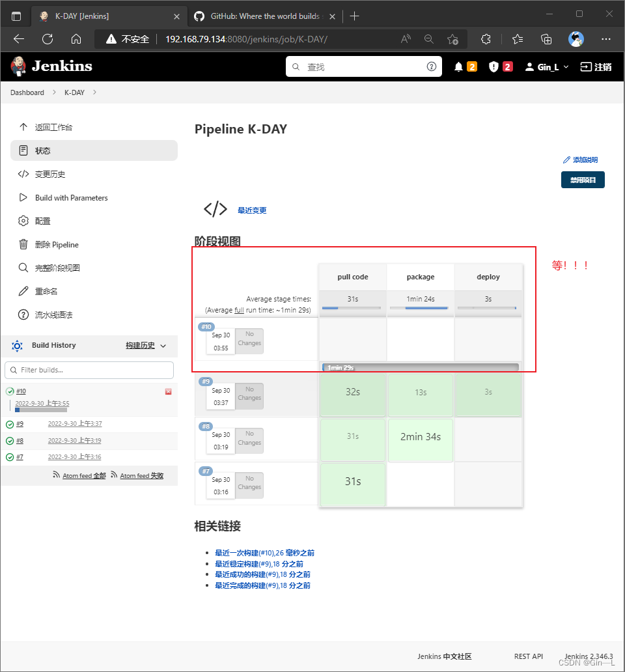
Task: Click the #8 build badge in stage view
Action: tap(206, 426)
